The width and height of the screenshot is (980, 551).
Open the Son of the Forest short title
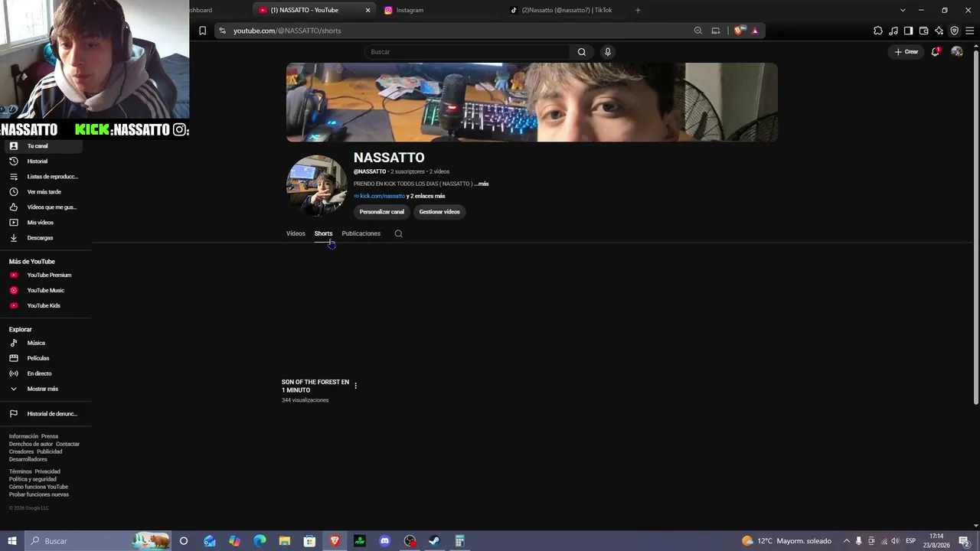pyautogui.click(x=315, y=386)
